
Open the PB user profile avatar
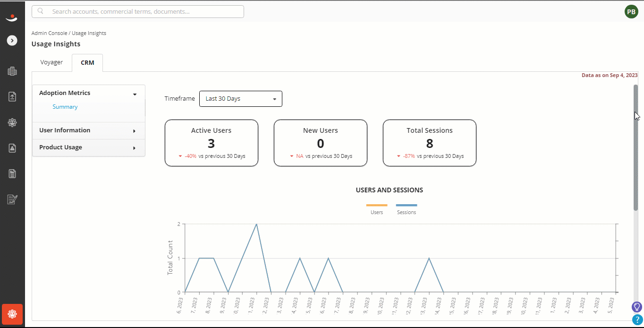(x=631, y=12)
